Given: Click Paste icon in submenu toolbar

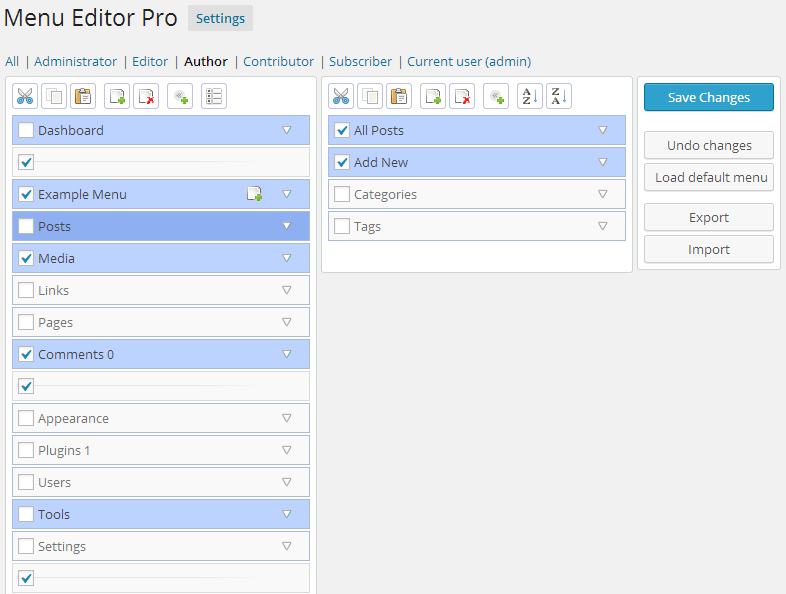Looking at the screenshot, I should click(399, 96).
